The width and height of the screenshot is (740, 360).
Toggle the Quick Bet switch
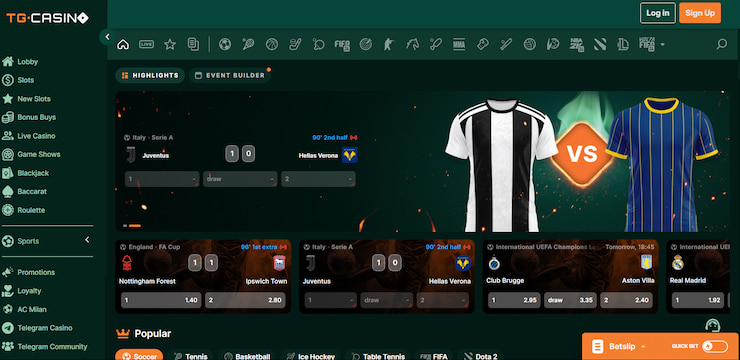click(x=715, y=347)
